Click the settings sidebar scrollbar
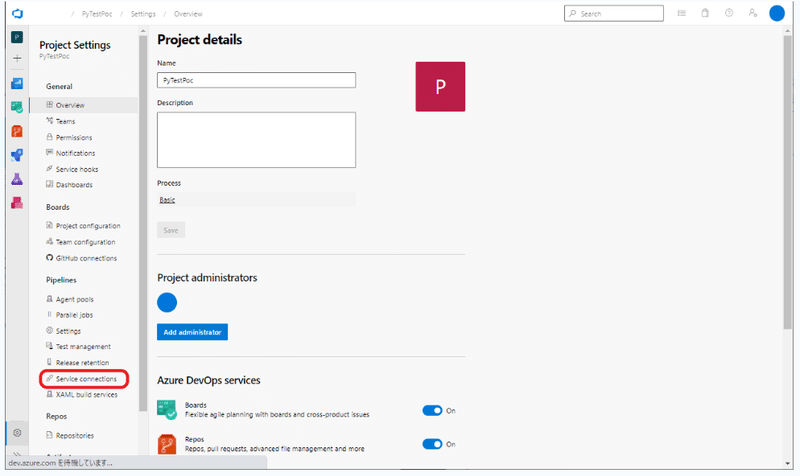The image size is (800, 476). tap(143, 222)
